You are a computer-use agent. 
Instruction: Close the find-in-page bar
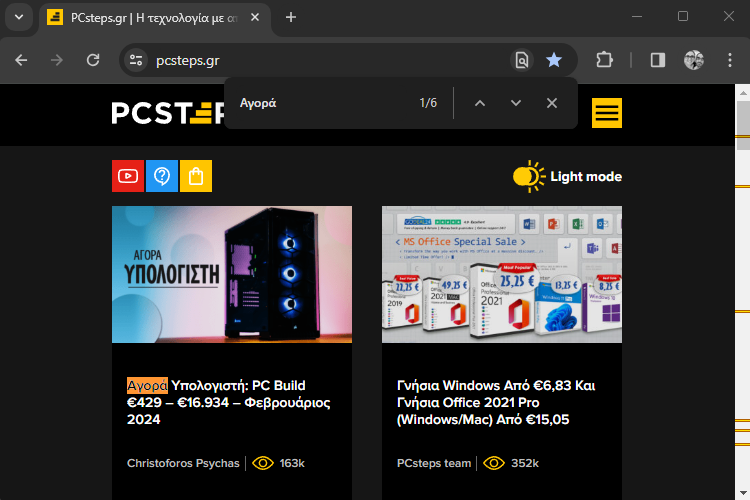click(x=551, y=103)
